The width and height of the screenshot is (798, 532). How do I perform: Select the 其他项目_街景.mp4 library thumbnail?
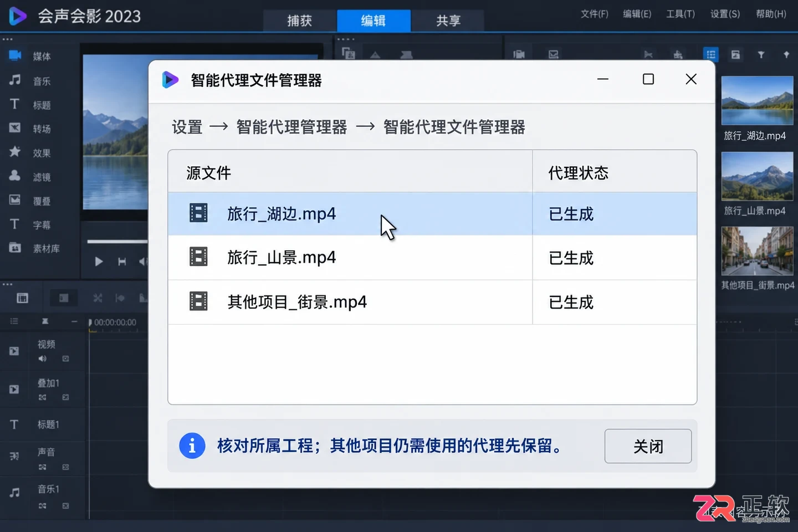(x=757, y=251)
